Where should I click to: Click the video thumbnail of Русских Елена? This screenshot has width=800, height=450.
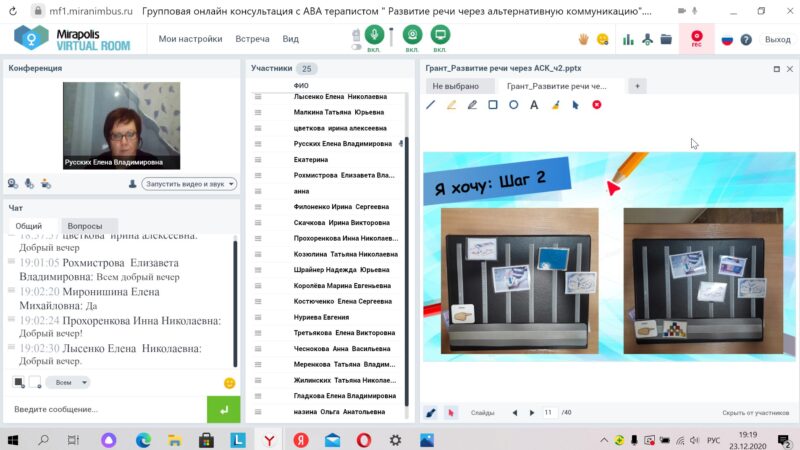[121, 126]
